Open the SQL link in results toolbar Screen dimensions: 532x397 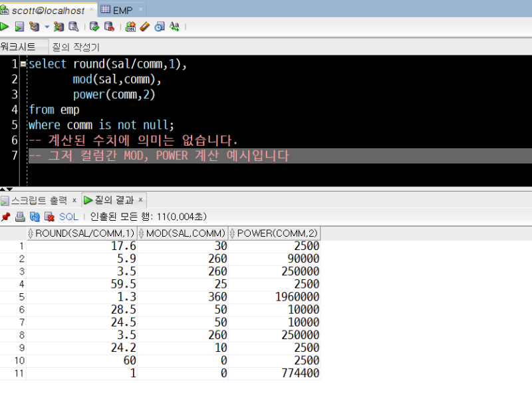coord(67,214)
